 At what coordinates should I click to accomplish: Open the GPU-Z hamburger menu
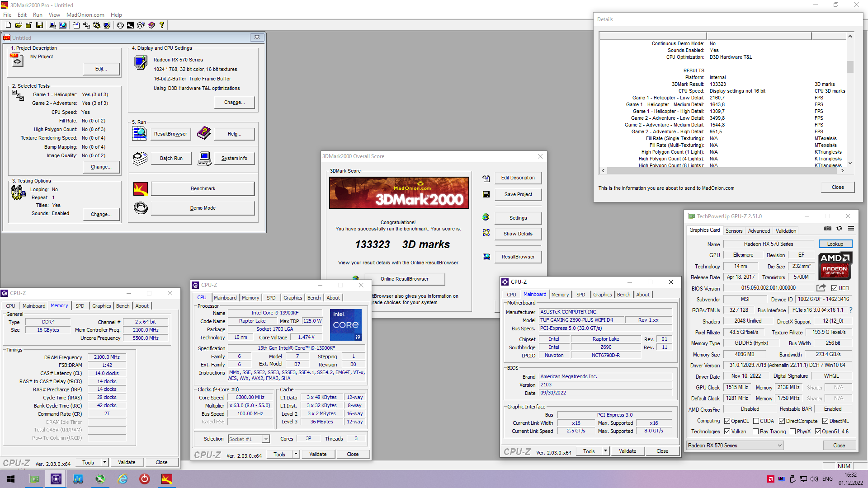point(851,229)
